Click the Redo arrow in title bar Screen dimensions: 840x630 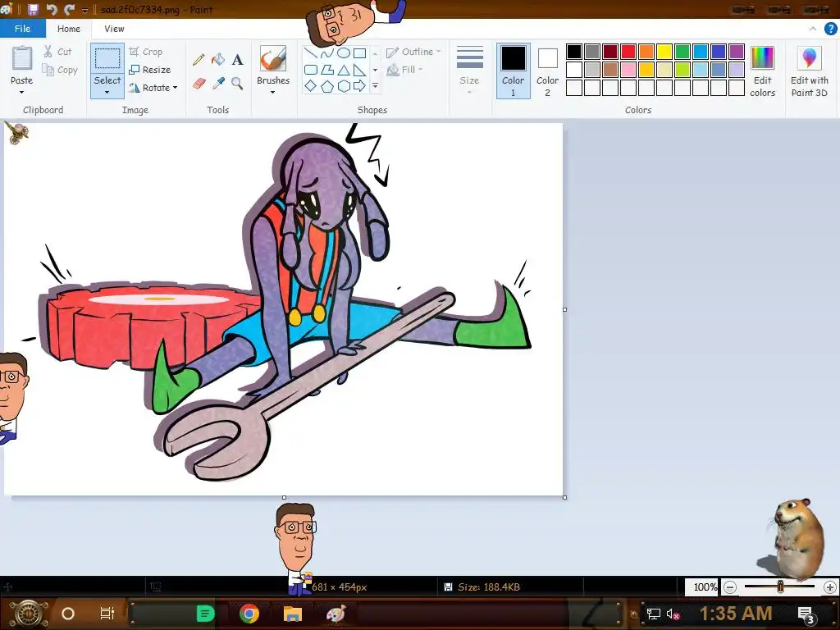69,9
